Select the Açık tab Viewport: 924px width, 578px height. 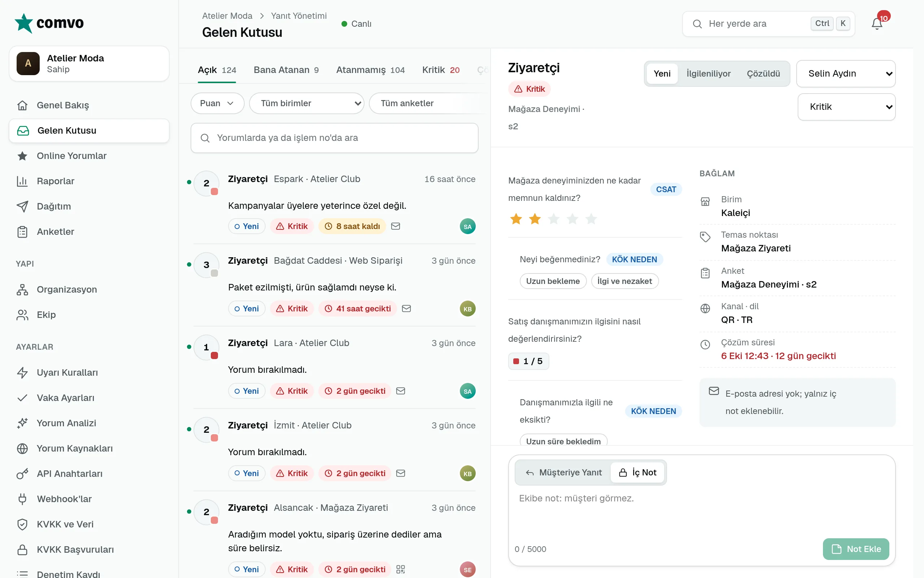[217, 70]
